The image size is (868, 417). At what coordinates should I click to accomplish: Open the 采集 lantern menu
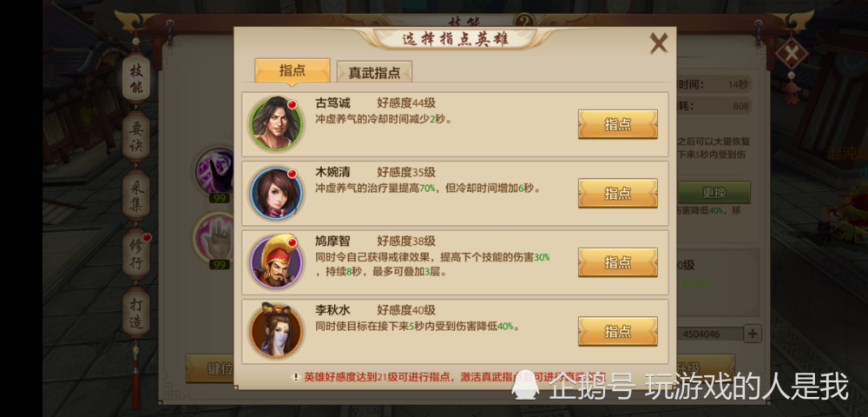(136, 195)
